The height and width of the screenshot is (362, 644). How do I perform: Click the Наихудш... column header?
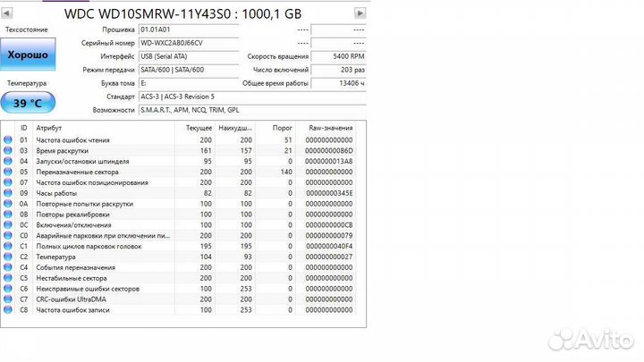click(235, 128)
